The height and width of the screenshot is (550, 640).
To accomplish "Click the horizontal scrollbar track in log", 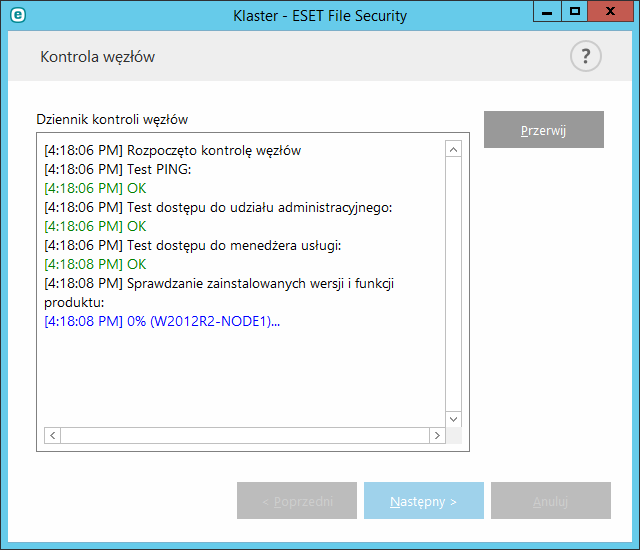I will coord(245,435).
